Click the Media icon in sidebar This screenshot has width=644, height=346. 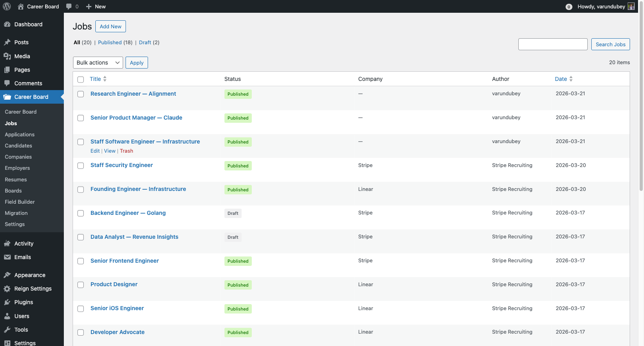[x=7, y=56]
